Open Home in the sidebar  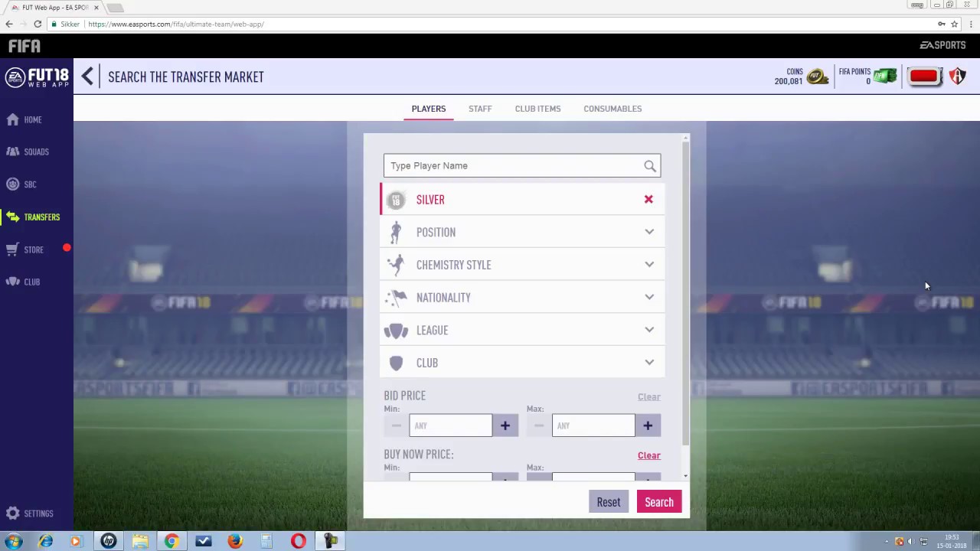[x=24, y=120]
